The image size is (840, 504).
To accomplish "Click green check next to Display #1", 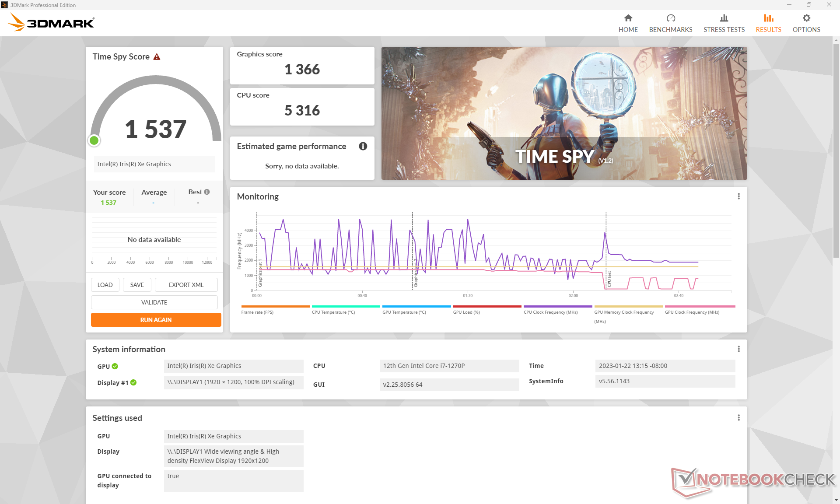I will pyautogui.click(x=133, y=382).
